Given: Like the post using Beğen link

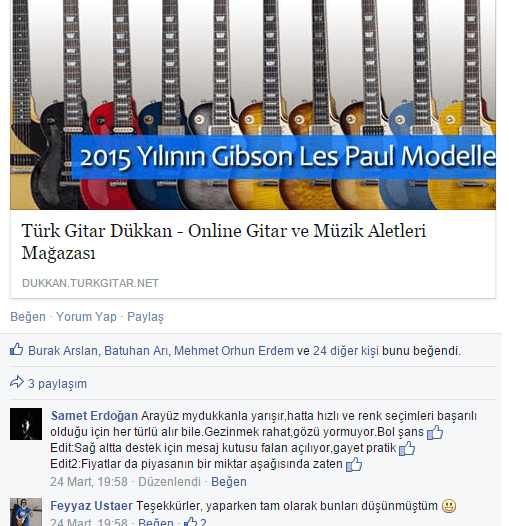Looking at the screenshot, I should (28, 317).
